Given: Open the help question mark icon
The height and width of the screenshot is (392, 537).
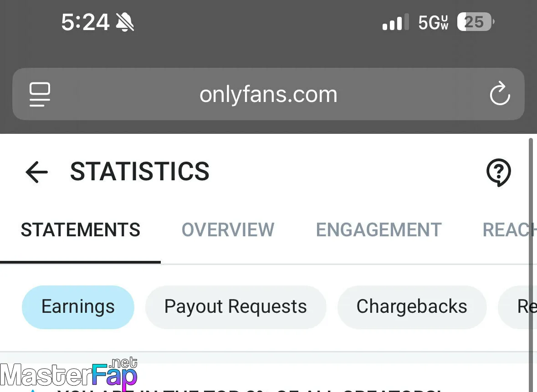Looking at the screenshot, I should (x=499, y=173).
